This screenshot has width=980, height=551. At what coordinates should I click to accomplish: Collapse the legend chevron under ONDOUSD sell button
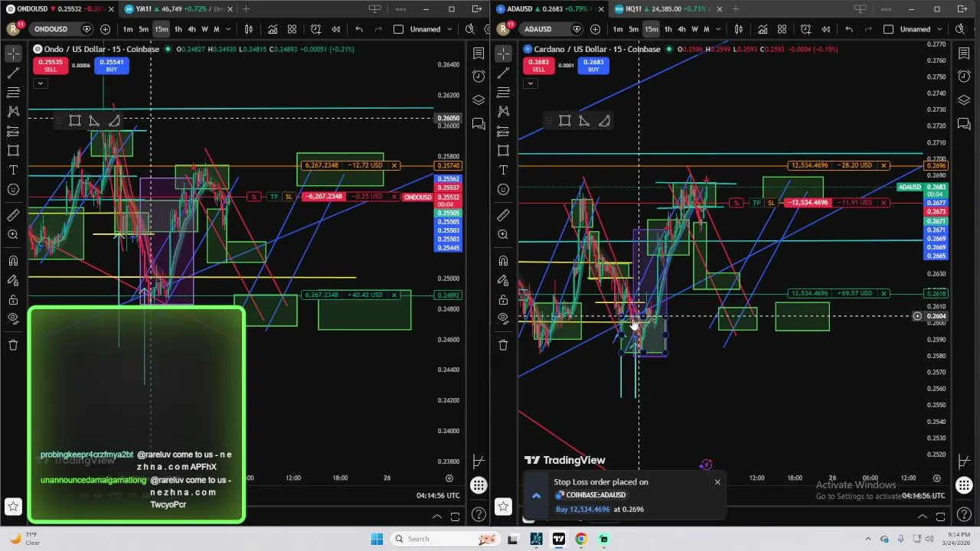tap(40, 83)
